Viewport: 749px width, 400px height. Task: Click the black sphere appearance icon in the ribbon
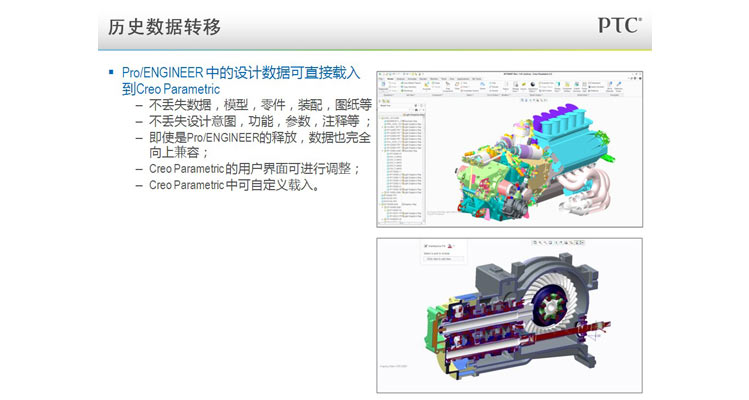(x=533, y=85)
